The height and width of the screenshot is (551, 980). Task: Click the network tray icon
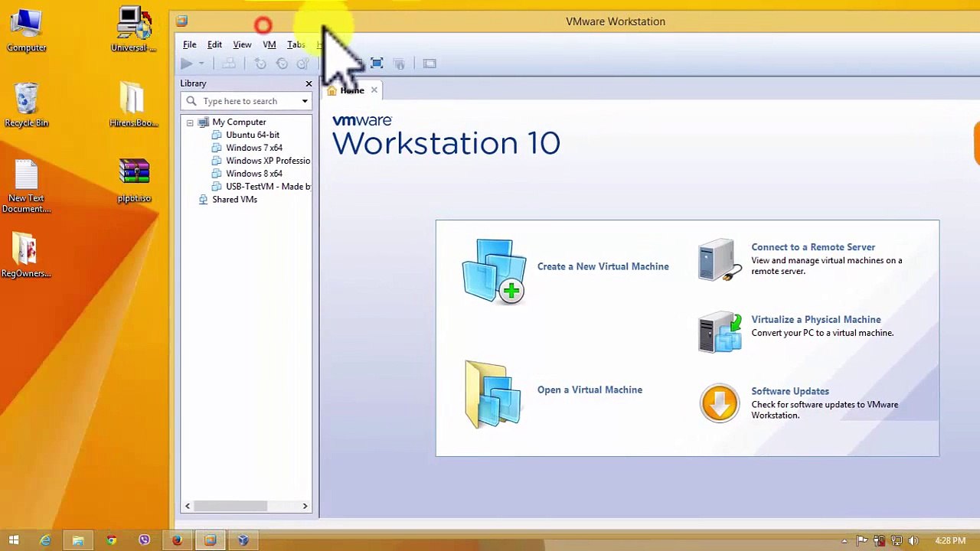tap(896, 541)
